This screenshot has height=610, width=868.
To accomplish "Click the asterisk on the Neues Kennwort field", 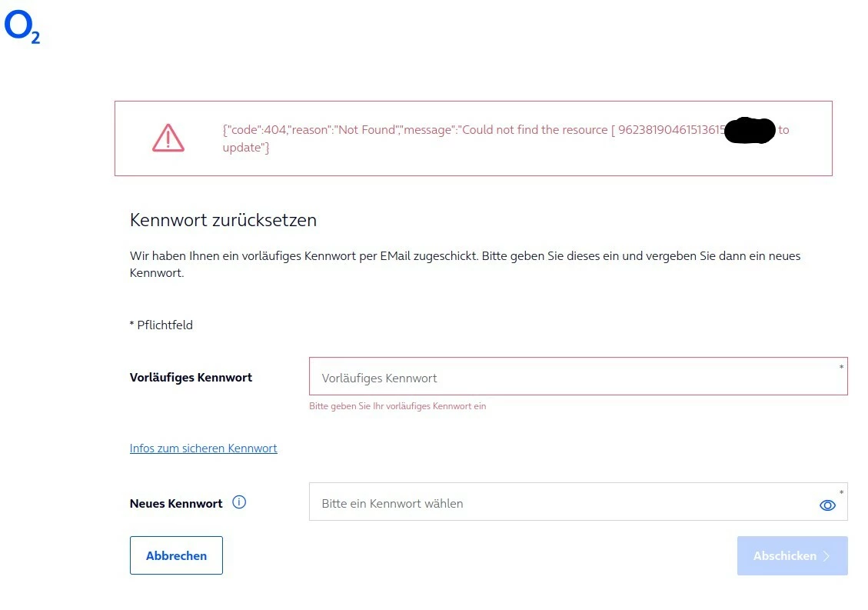I will coord(841,493).
